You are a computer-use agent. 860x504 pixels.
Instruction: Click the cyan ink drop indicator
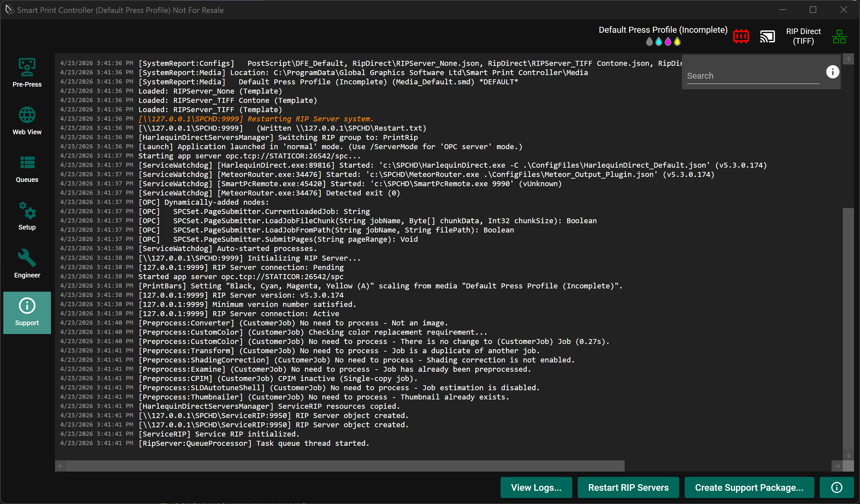659,42
